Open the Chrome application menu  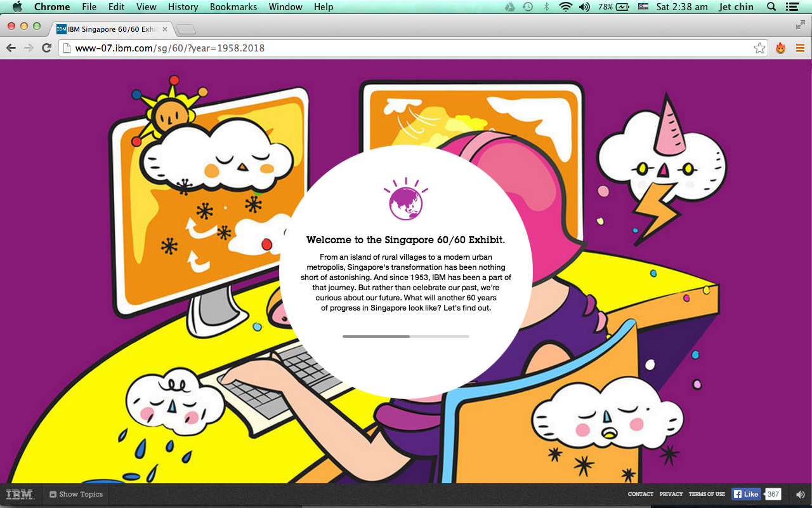pyautogui.click(x=52, y=7)
